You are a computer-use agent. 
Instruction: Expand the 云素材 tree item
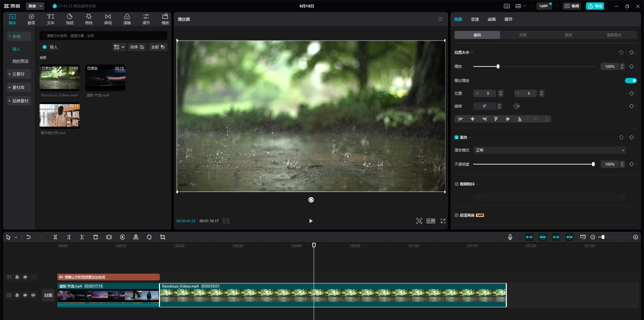point(19,74)
